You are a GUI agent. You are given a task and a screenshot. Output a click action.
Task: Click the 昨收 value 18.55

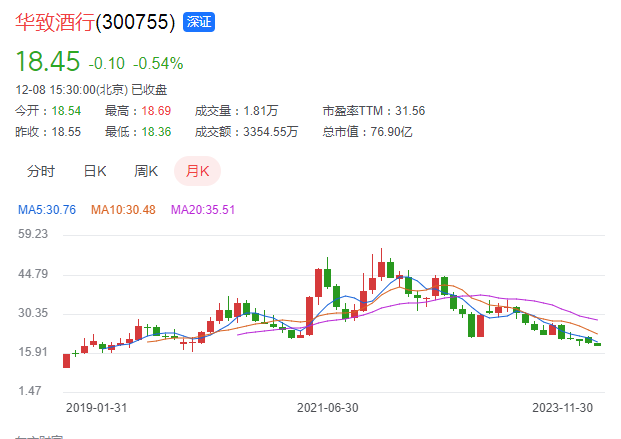[x=66, y=132]
